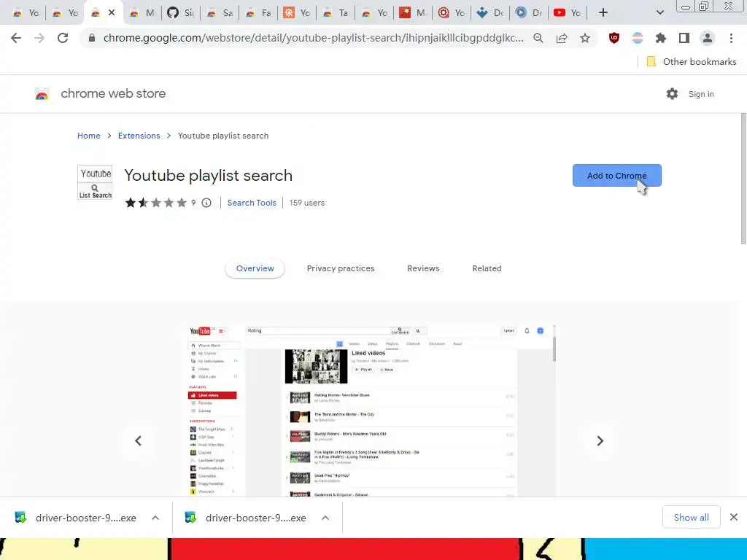Bookmark this page with the star
Image resolution: width=747 pixels, height=560 pixels.
[585, 38]
